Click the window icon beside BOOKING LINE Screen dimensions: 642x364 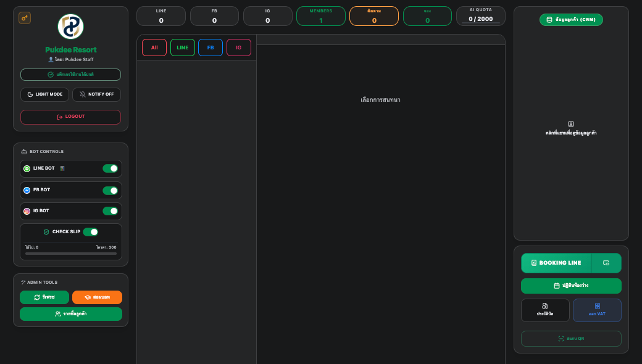[606, 263]
